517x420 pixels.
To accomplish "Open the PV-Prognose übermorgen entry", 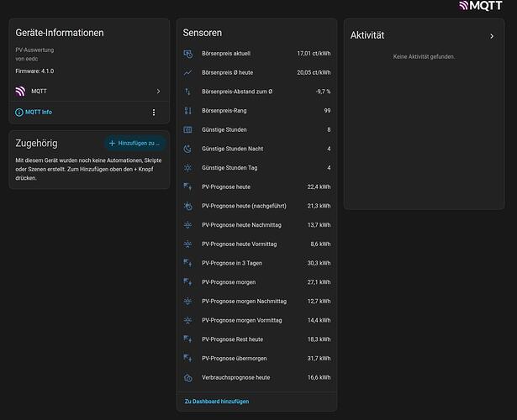I will [x=256, y=359].
